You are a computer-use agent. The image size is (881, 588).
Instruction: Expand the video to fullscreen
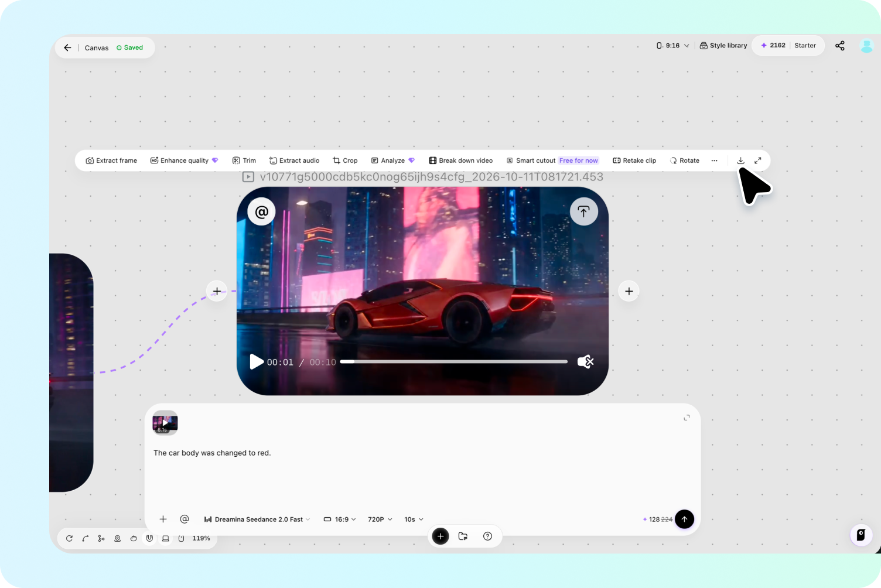pos(757,160)
